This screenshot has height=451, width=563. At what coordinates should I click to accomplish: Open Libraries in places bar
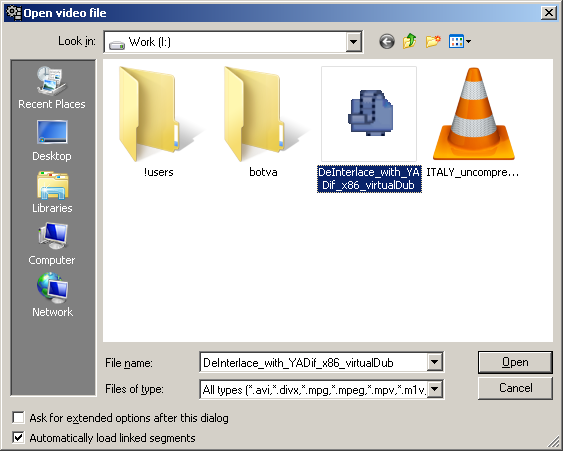(x=52, y=192)
